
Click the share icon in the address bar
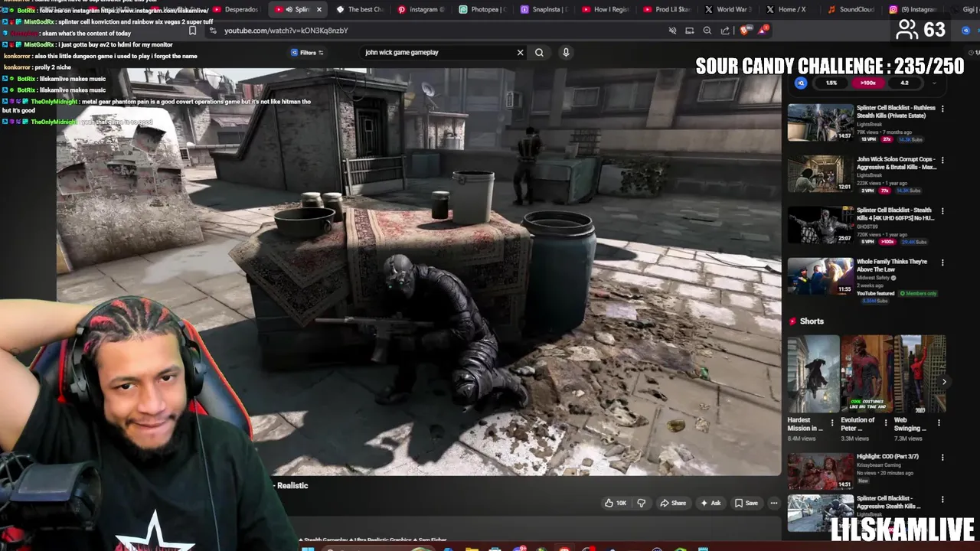(x=724, y=31)
